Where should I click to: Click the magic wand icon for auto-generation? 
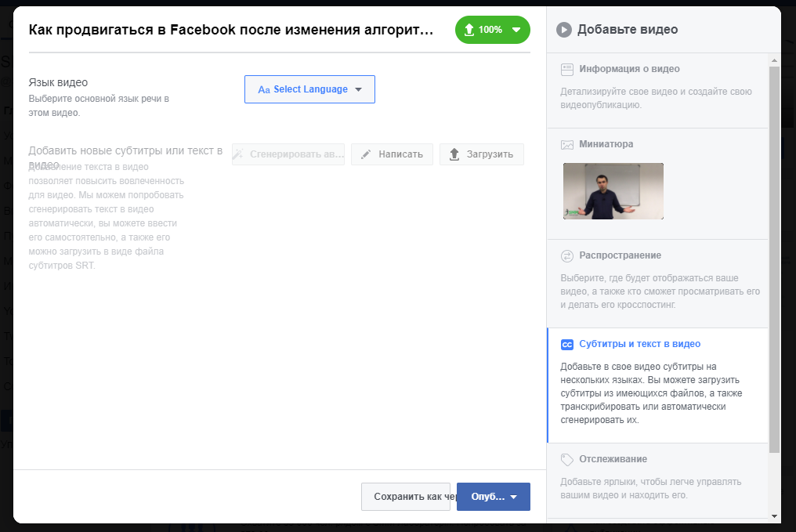coord(238,154)
